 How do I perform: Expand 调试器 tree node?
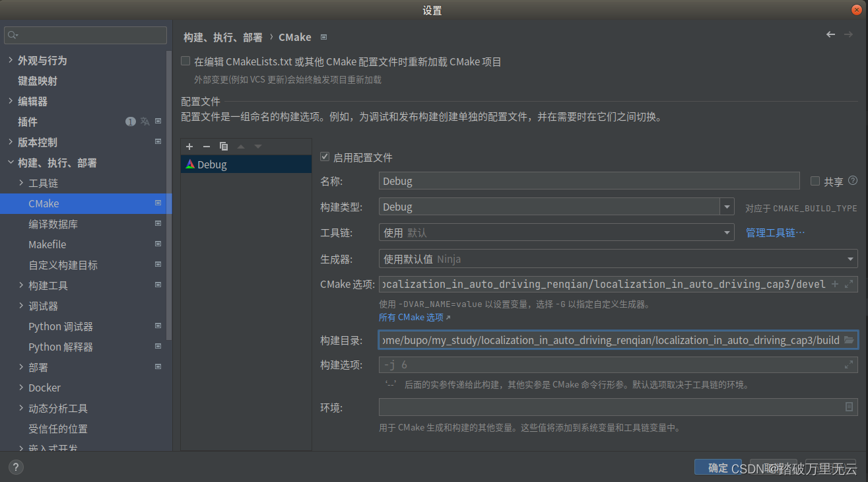coord(21,306)
